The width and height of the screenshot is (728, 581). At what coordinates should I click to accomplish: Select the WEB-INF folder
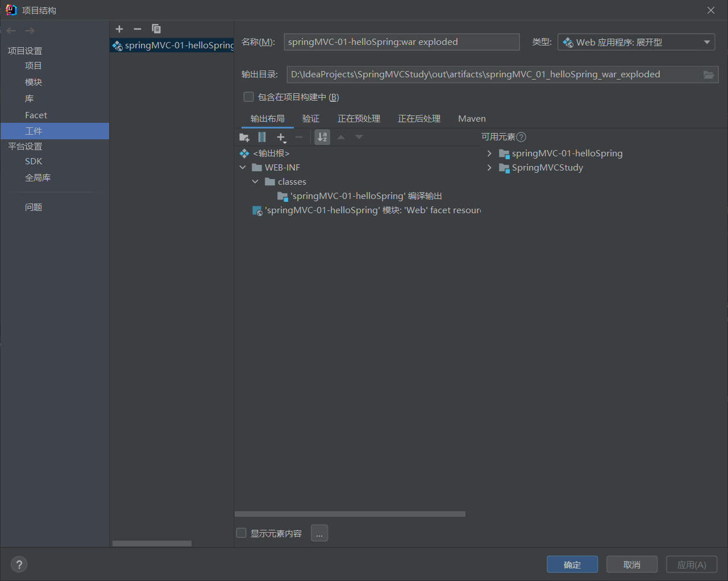click(276, 168)
